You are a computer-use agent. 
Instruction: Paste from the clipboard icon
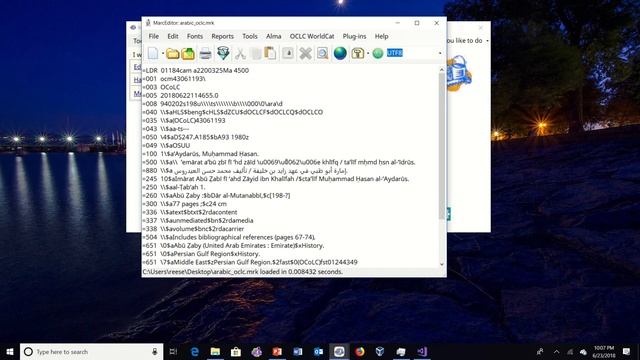point(270,53)
